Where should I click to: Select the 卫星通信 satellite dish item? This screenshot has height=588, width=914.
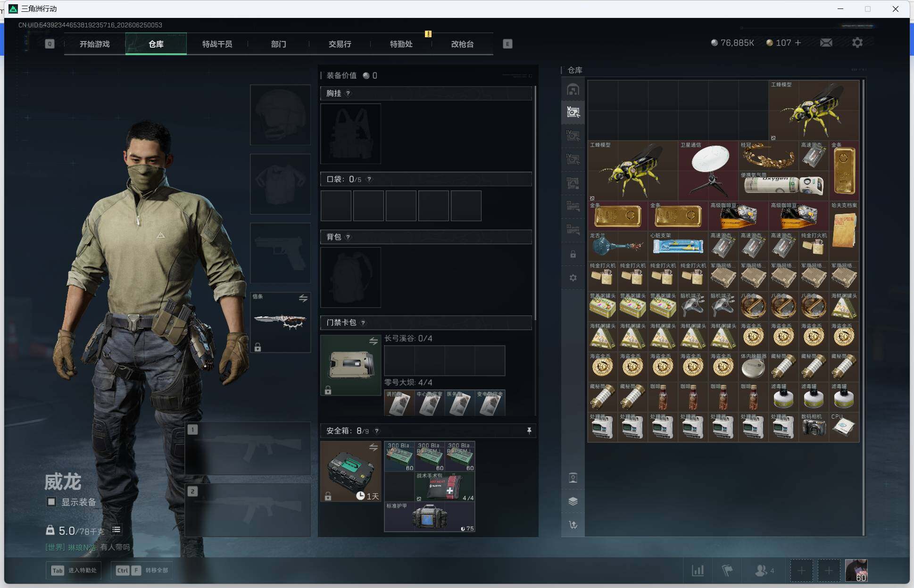(x=708, y=171)
